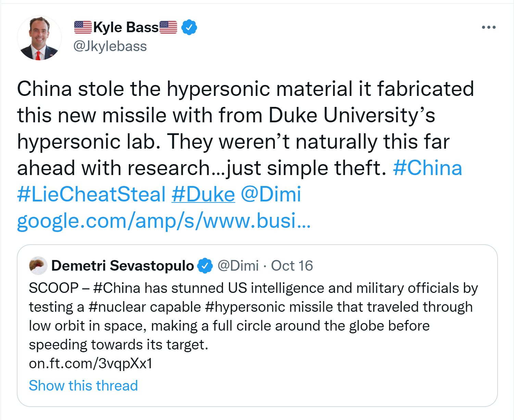The image size is (514, 420).
Task: Click Kyle Bass's profile photo
Action: coord(39,38)
